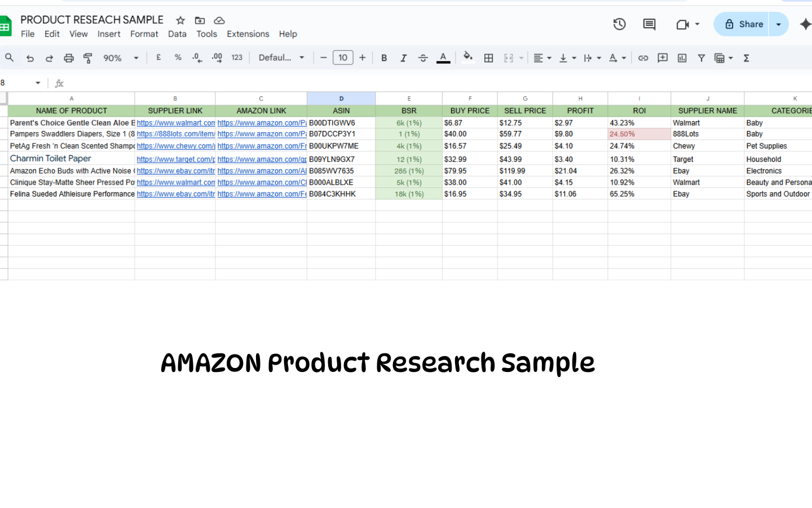Toggle italic formatting

[x=404, y=58]
